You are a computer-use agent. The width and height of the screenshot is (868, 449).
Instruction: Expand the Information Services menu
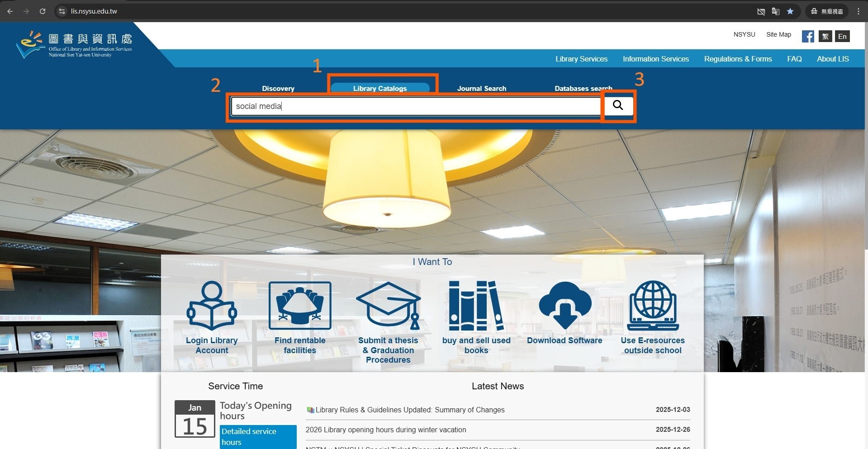coord(655,59)
